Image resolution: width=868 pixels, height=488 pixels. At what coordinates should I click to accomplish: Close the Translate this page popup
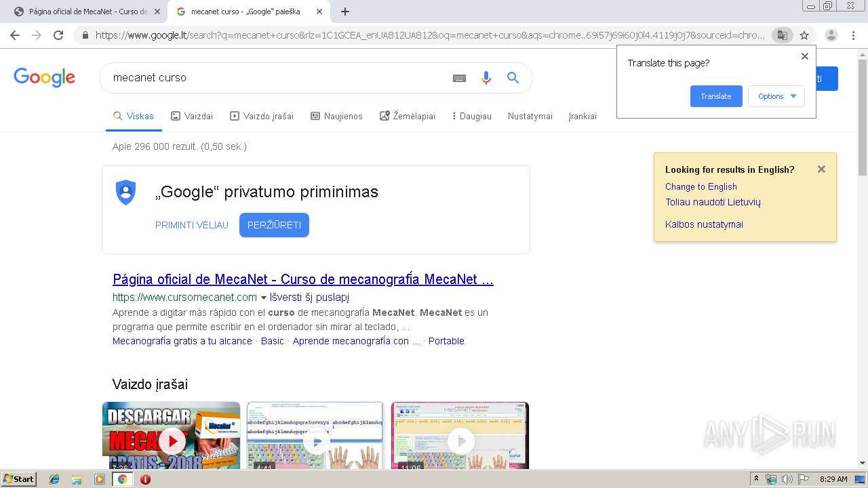805,56
